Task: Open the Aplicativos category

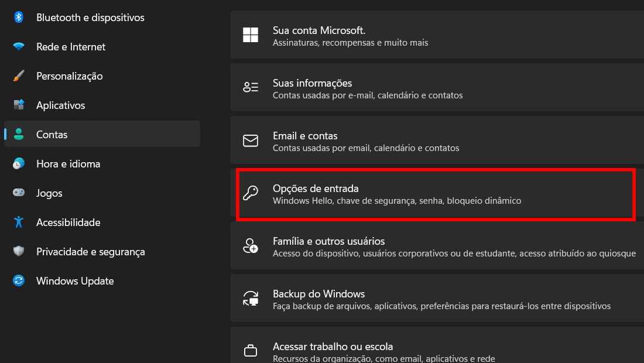Action: (102, 105)
